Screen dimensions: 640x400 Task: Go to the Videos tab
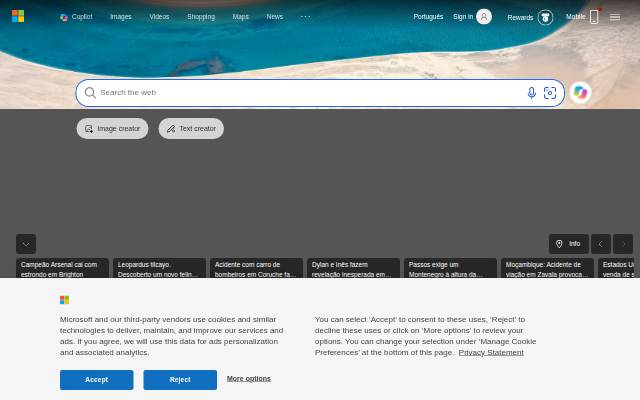pyautogui.click(x=159, y=17)
